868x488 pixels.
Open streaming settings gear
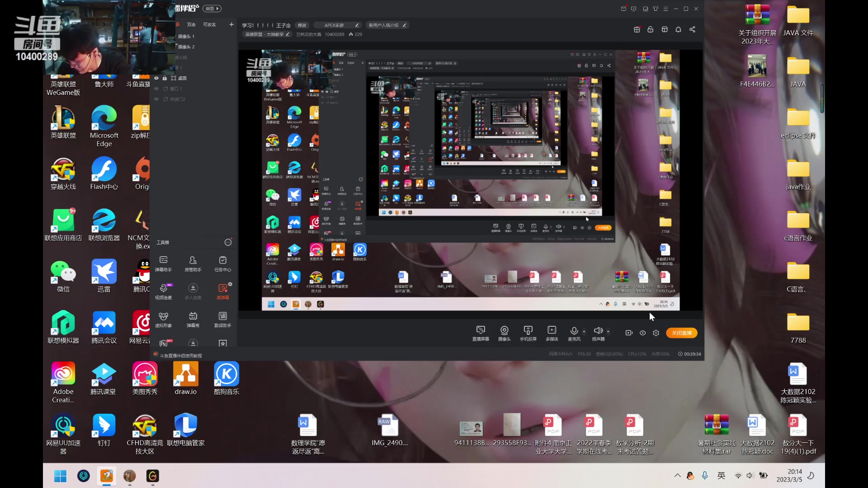tap(656, 333)
